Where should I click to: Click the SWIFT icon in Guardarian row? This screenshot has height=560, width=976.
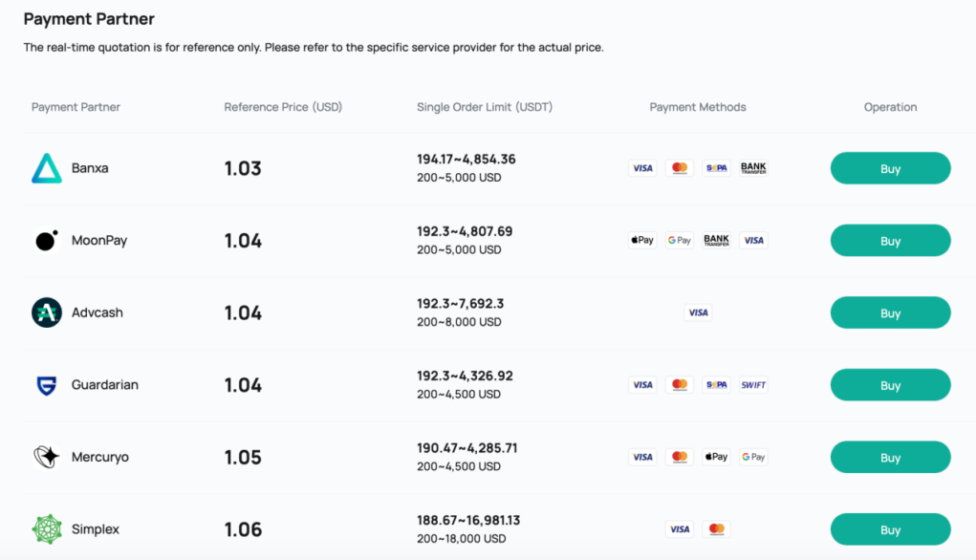point(753,384)
